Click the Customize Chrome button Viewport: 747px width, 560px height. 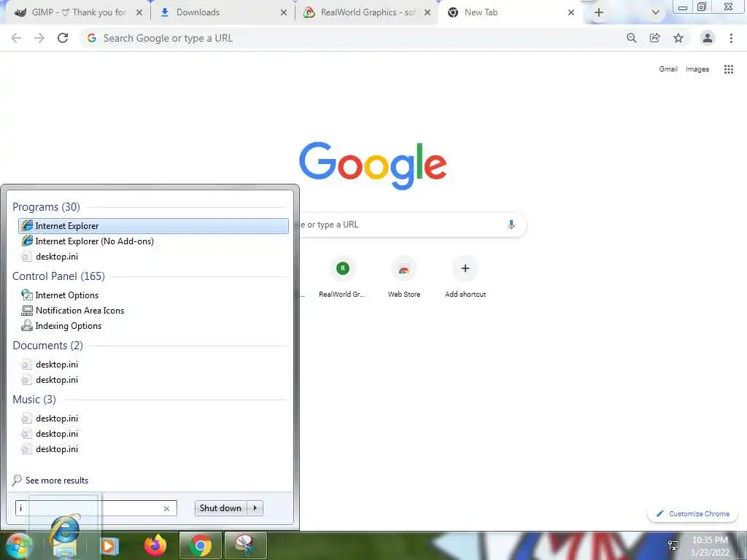(693, 514)
